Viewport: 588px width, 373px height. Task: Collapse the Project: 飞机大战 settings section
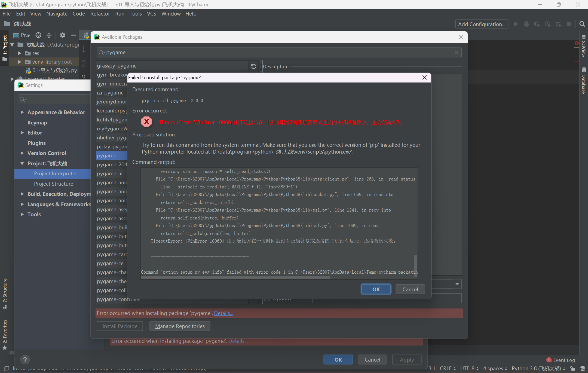click(22, 163)
